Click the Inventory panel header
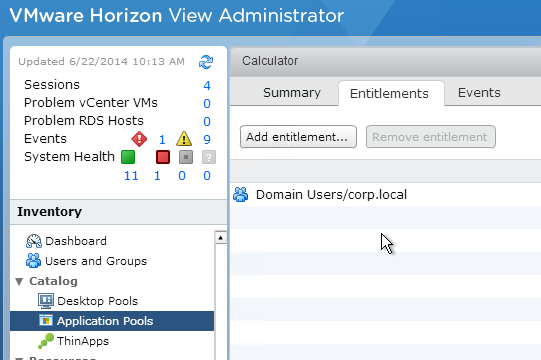Viewport: 541px width, 360px height. [118, 212]
